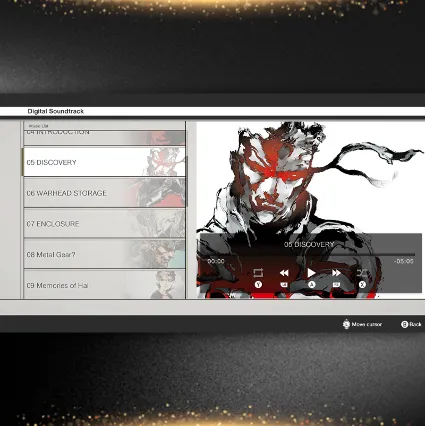This screenshot has width=425, height=426.
Task: Click the Digital Soundtrack header title
Action: 56,111
